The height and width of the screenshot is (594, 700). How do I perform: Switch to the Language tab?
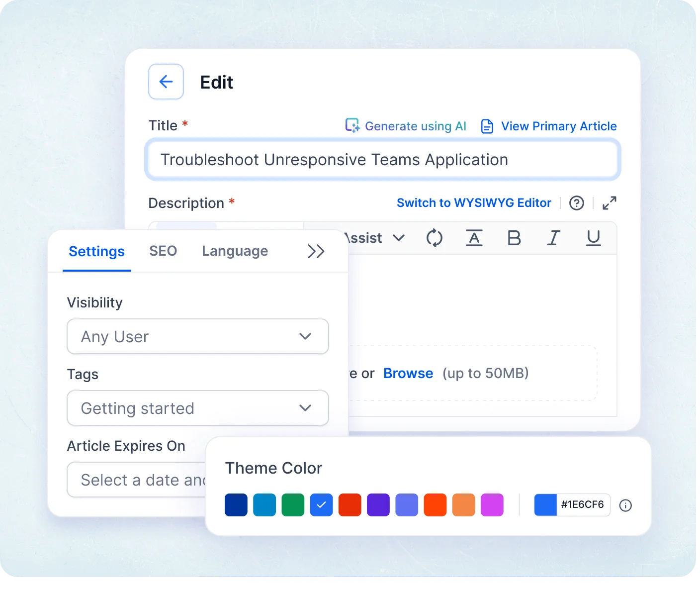click(x=235, y=251)
